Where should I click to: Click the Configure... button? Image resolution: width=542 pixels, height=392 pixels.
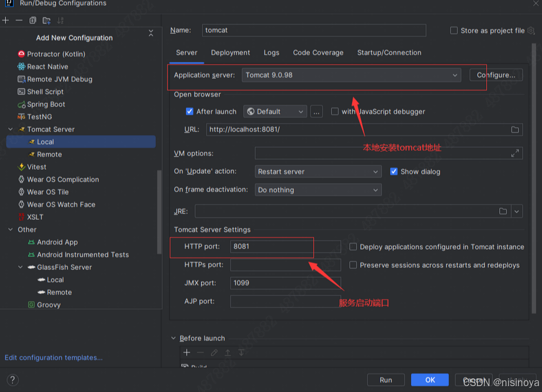coord(496,75)
